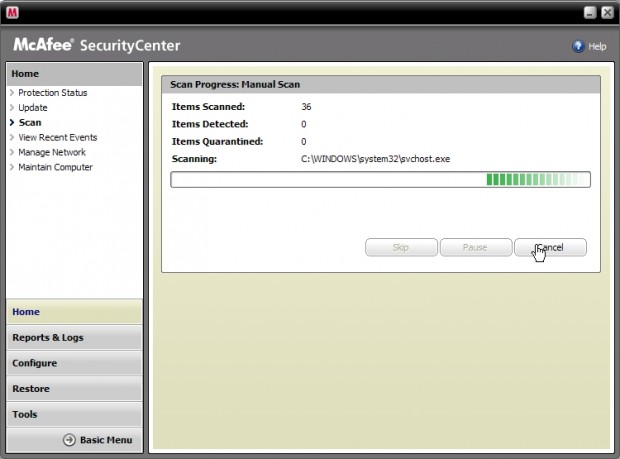Click the bold chevron beside Scan

click(x=12, y=123)
